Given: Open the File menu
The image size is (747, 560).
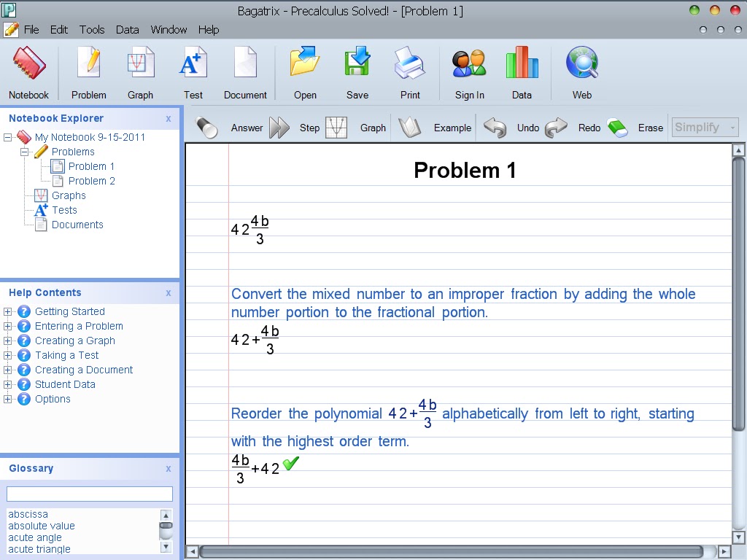Looking at the screenshot, I should (x=31, y=29).
